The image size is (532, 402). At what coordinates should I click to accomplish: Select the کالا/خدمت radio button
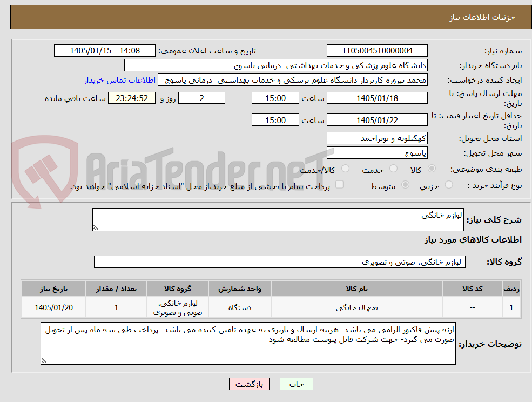tap(345, 169)
